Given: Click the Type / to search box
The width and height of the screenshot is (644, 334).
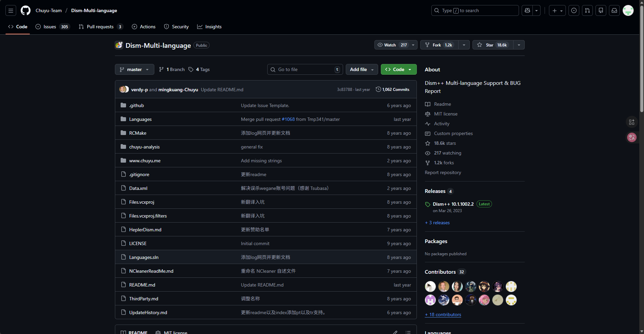Looking at the screenshot, I should 475,10.
